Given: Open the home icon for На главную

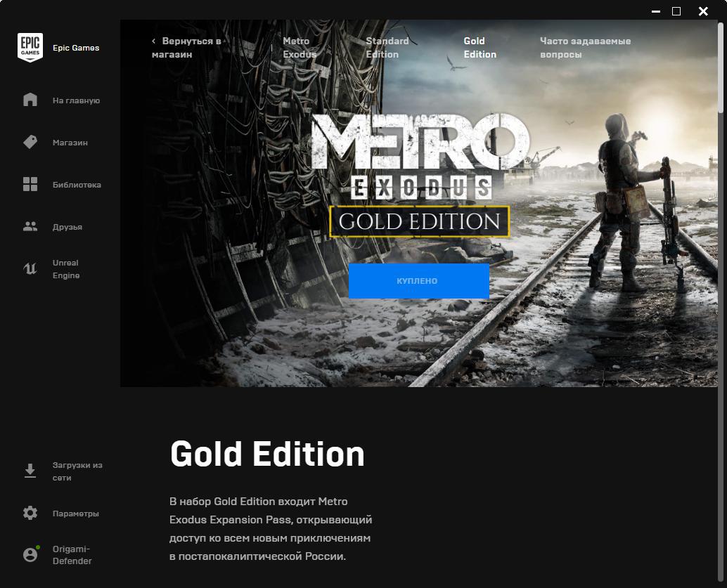Looking at the screenshot, I should click(x=30, y=100).
